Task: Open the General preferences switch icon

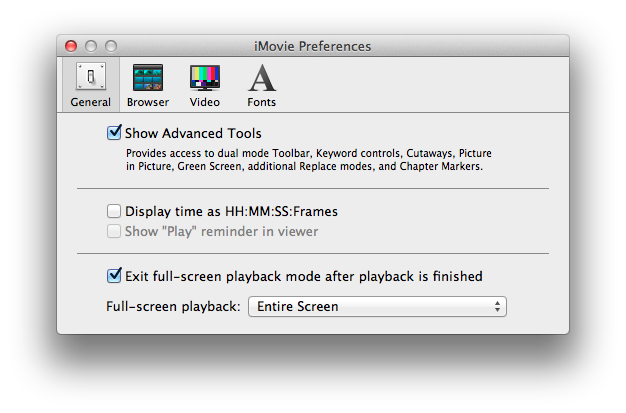Action: tap(91, 76)
